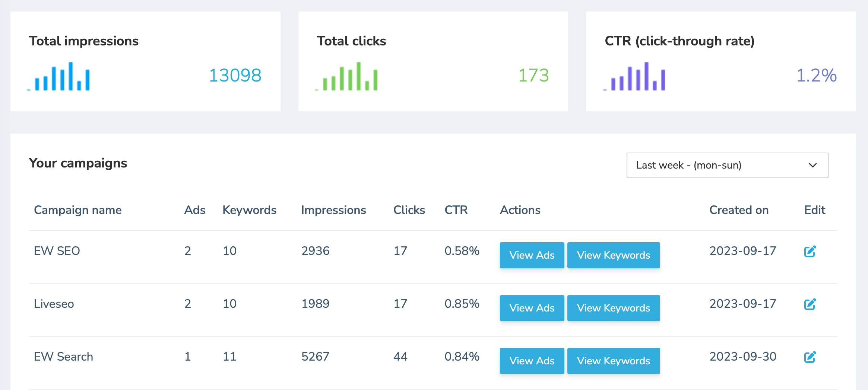Image resolution: width=868 pixels, height=390 pixels.
Task: Open View Ads for Liveseo
Action: pos(532,308)
